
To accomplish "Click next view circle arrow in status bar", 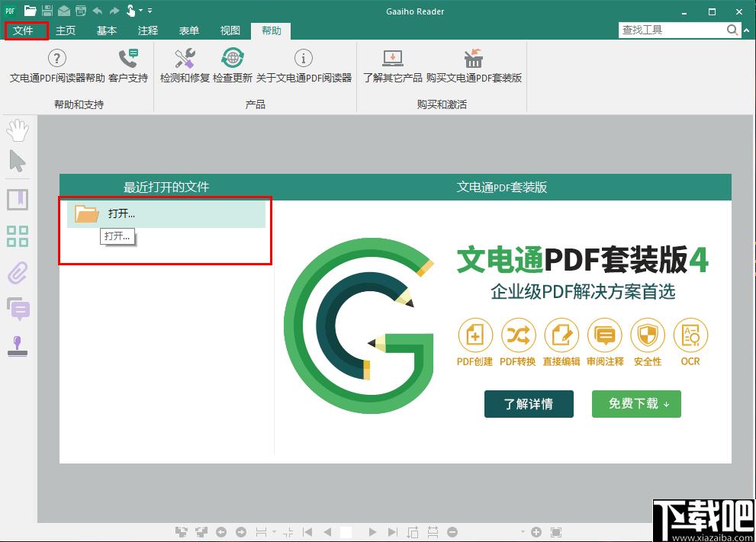I will (x=241, y=532).
